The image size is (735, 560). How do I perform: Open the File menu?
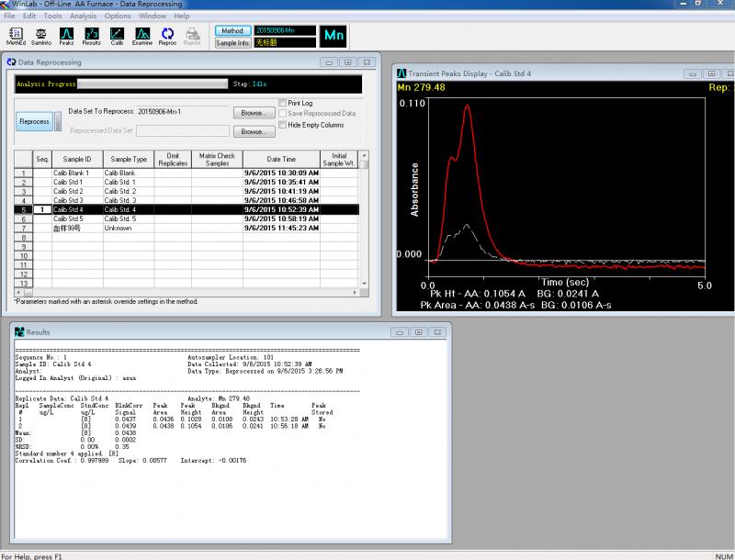pyautogui.click(x=9, y=16)
